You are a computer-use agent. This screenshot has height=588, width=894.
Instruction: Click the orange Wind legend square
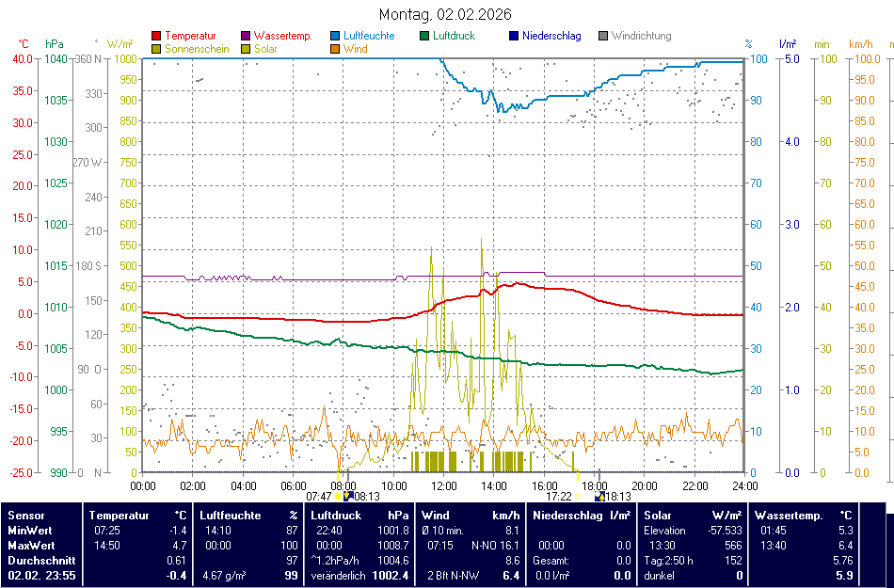pyautogui.click(x=335, y=49)
